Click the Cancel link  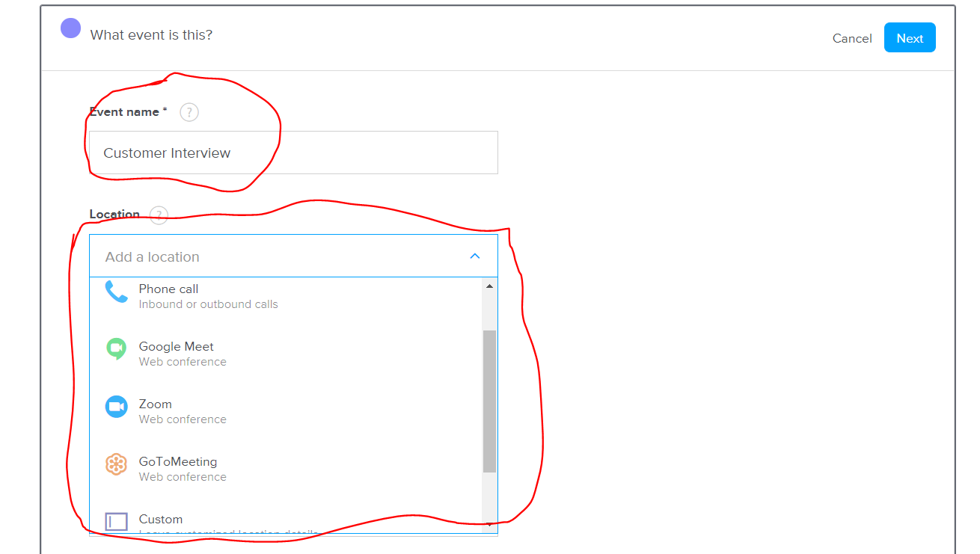(852, 38)
